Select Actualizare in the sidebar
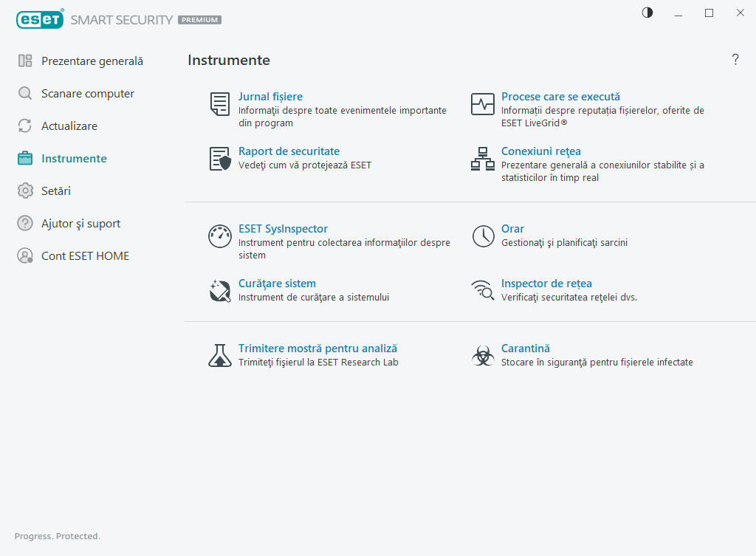756x556 pixels. [69, 126]
